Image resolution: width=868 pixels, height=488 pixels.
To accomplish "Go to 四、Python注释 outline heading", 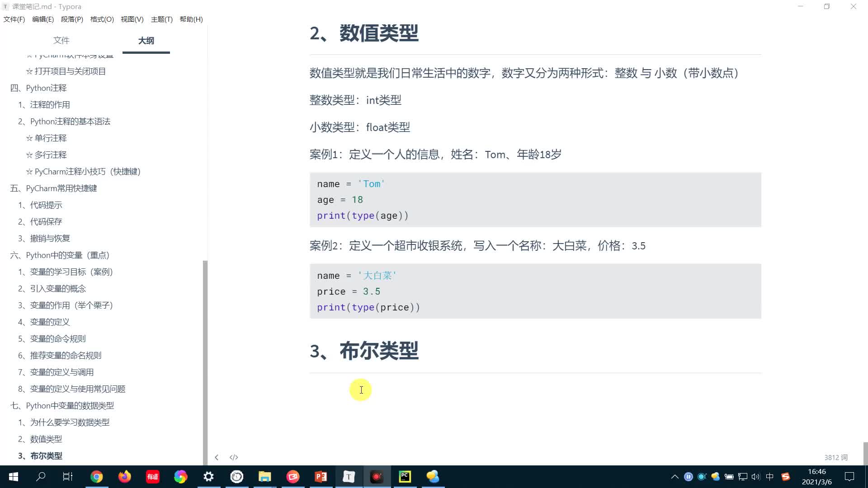I will click(x=38, y=88).
